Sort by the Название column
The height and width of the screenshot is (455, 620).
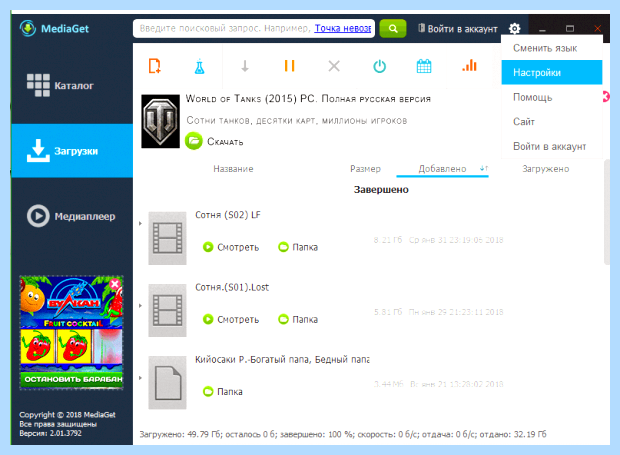click(x=233, y=169)
